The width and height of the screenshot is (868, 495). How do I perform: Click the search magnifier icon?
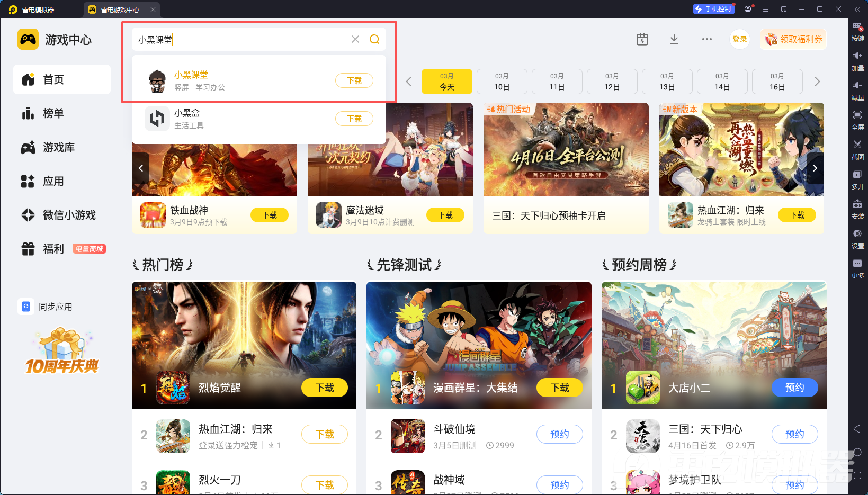pos(374,39)
